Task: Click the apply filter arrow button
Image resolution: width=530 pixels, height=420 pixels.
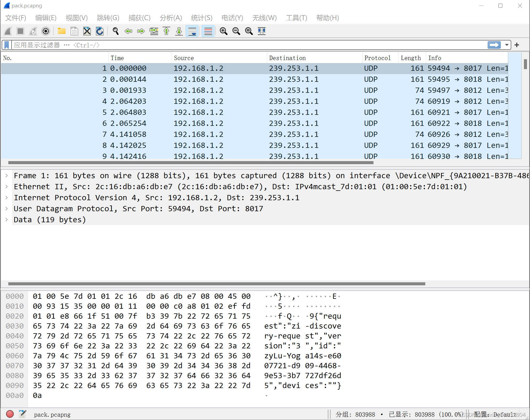Action: click(494, 45)
